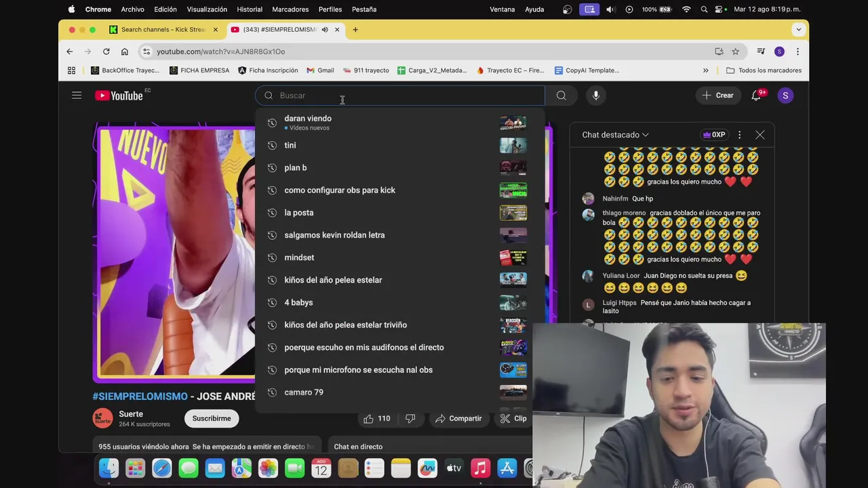This screenshot has height=488, width=868.
Task: Open the 911 trayecto bookmark
Action: [366, 70]
